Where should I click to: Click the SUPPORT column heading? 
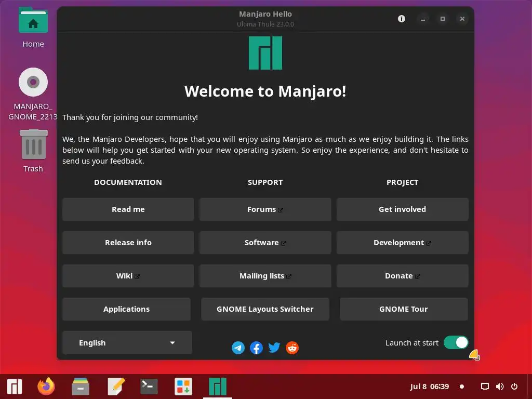(x=265, y=182)
